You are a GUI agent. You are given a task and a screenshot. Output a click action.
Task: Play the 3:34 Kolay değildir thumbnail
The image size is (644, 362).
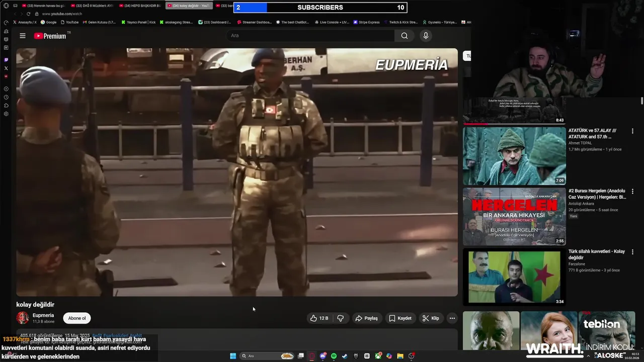tap(514, 277)
